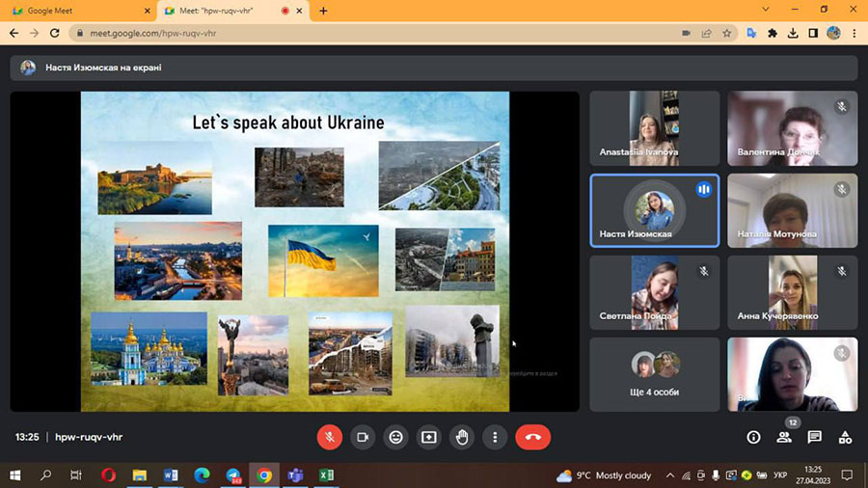Open the chat with everyone panel

[x=815, y=437]
